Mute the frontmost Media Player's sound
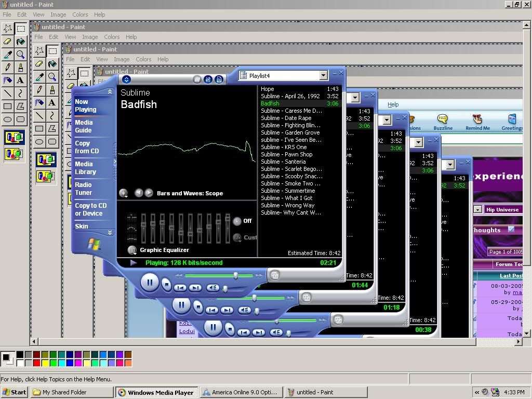 [212, 287]
